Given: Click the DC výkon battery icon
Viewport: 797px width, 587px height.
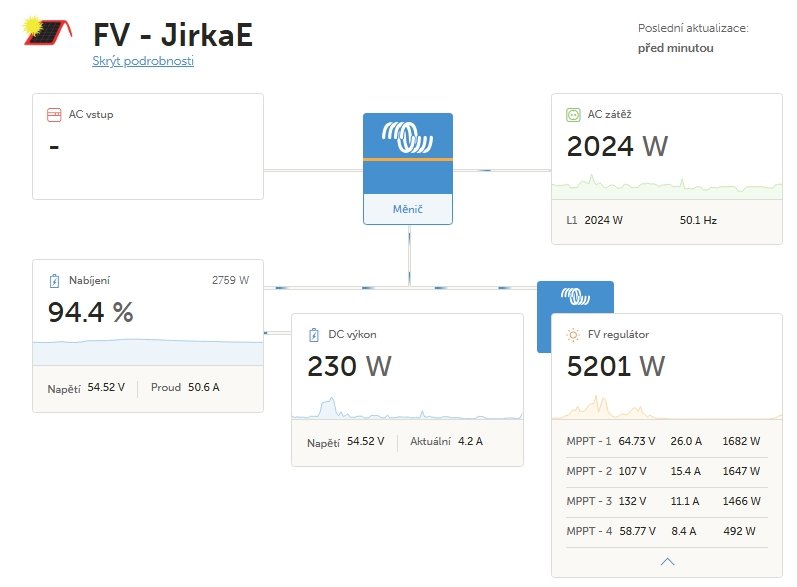Looking at the screenshot, I should pos(314,335).
